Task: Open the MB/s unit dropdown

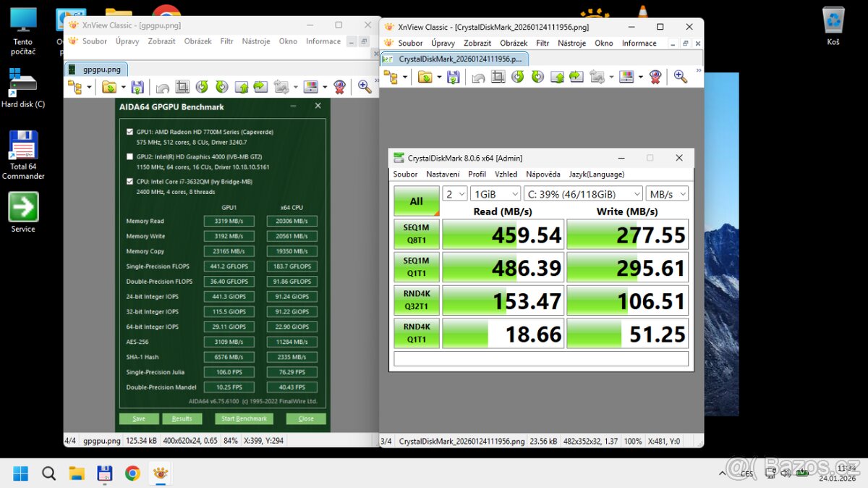Action: pos(667,194)
